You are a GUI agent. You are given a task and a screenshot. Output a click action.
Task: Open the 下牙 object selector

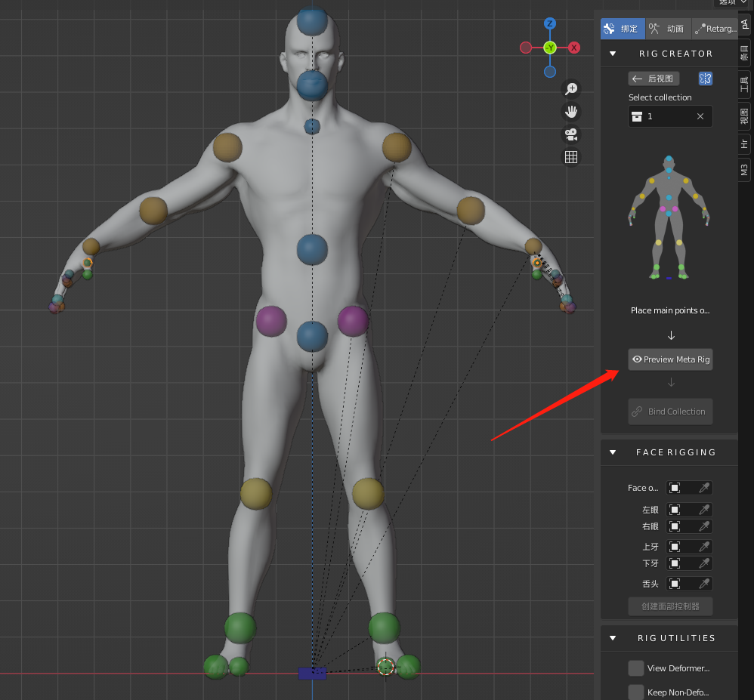[688, 563]
